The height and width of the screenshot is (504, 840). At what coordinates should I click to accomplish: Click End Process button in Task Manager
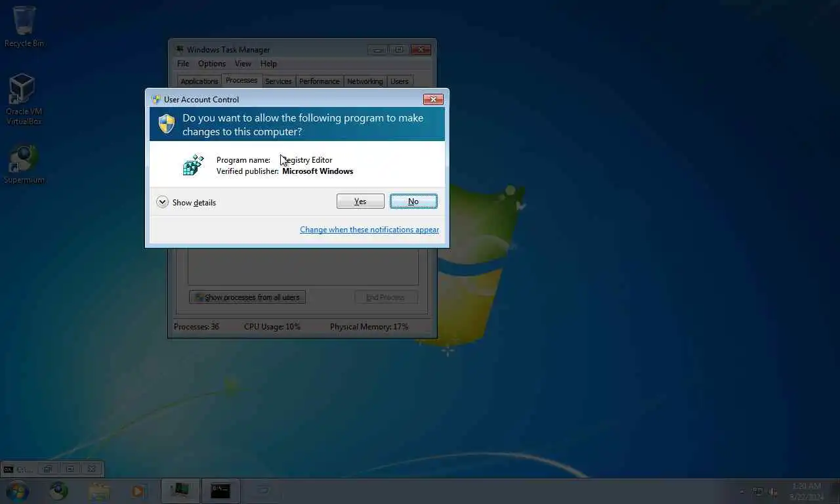click(x=385, y=297)
